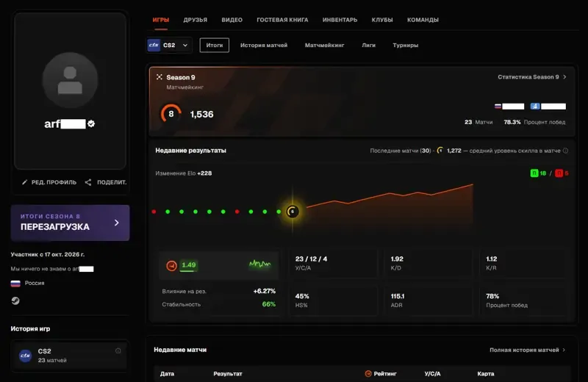This screenshot has width=588, height=382.
Task: Switch to the ДРУЗЬЯ tab
Action: pyautogui.click(x=195, y=20)
